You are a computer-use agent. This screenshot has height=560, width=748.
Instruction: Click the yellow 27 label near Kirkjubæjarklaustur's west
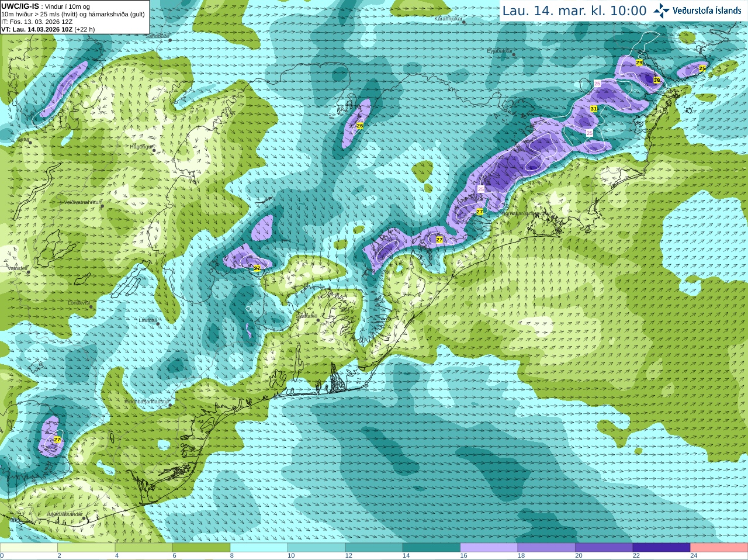pyautogui.click(x=57, y=440)
